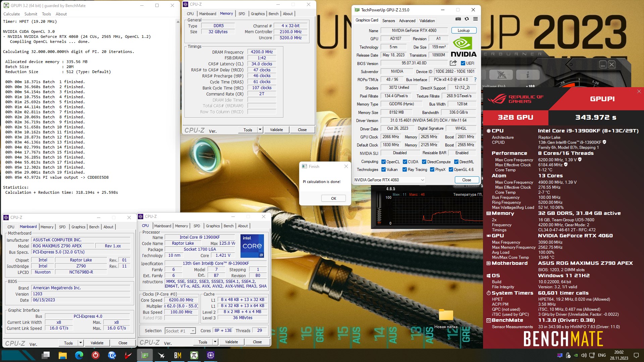Toggle CUDA checkbox in GPU-Z
The width and height of the screenshot is (644, 362).
(405, 162)
